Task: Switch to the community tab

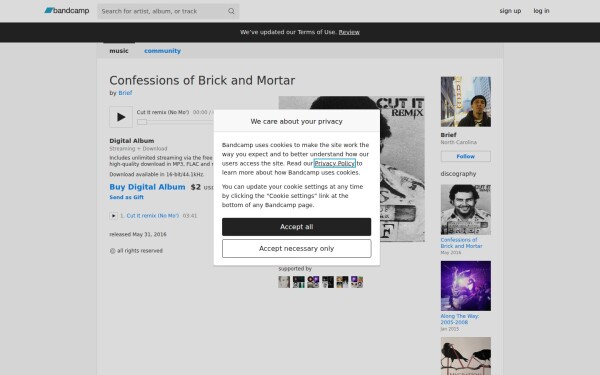Action: click(162, 51)
